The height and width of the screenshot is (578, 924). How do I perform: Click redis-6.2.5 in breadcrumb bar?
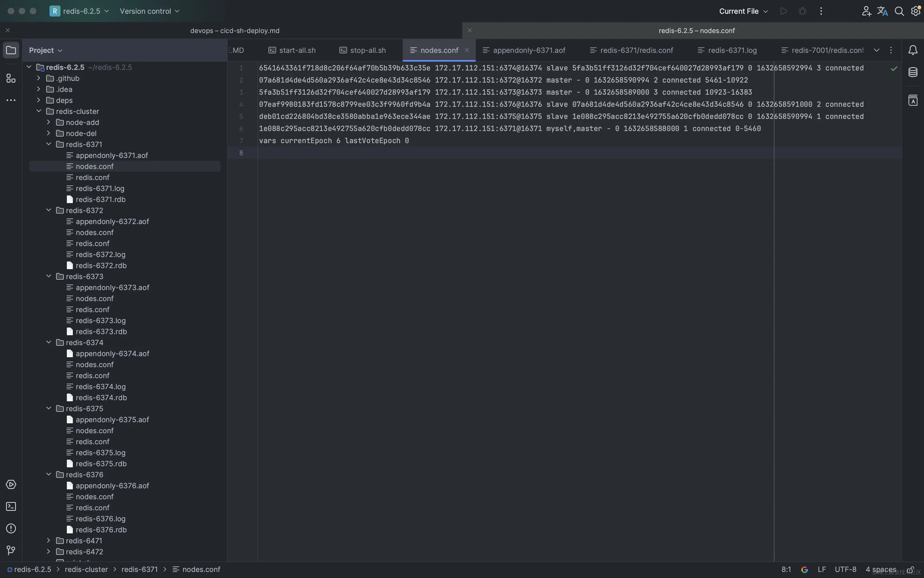pyautogui.click(x=29, y=569)
